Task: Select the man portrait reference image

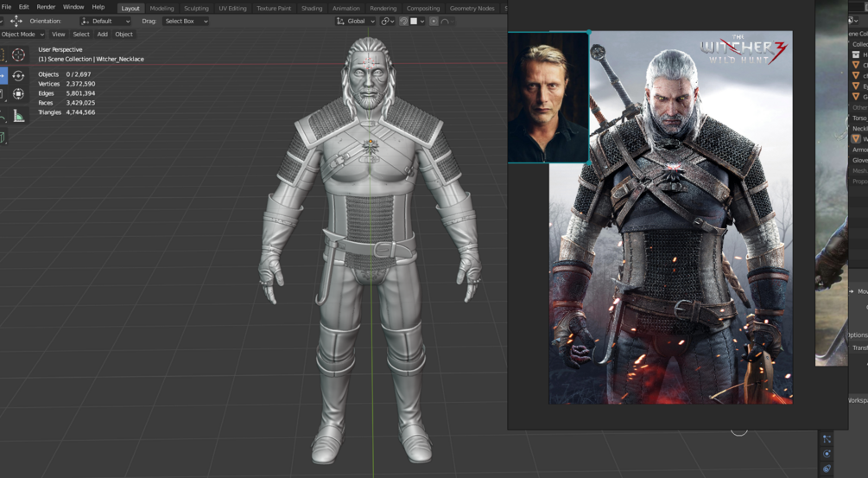Action: [x=548, y=98]
